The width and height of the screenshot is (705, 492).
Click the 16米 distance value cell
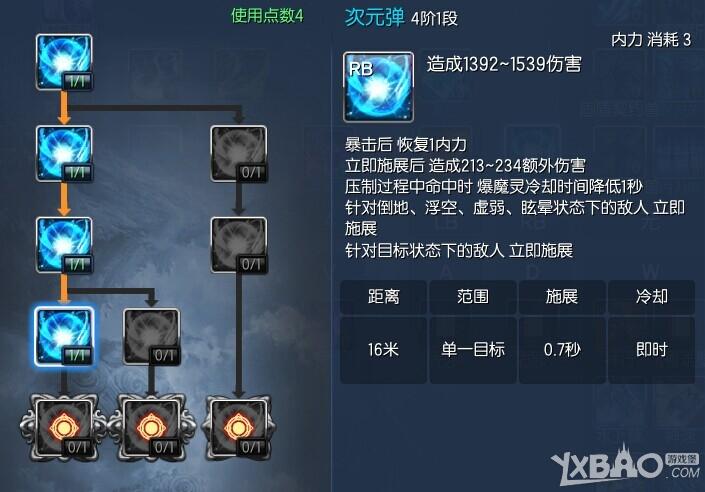click(x=384, y=350)
